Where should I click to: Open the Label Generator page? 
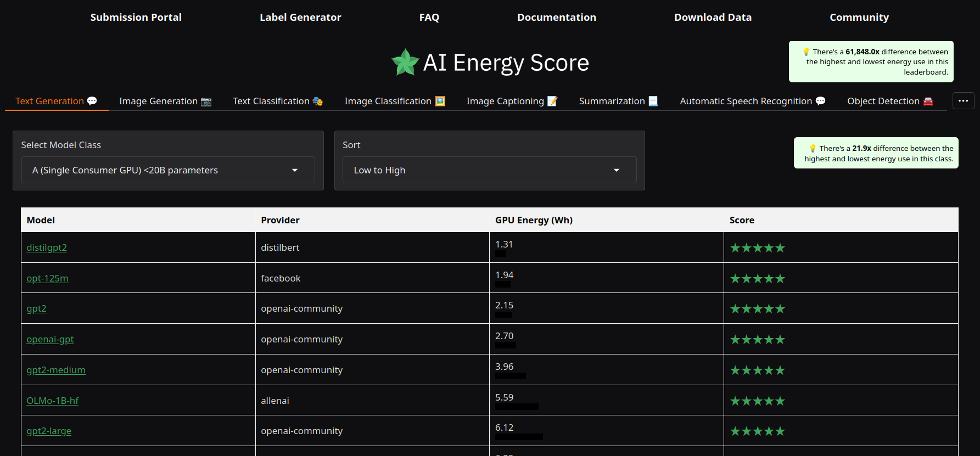click(x=300, y=18)
